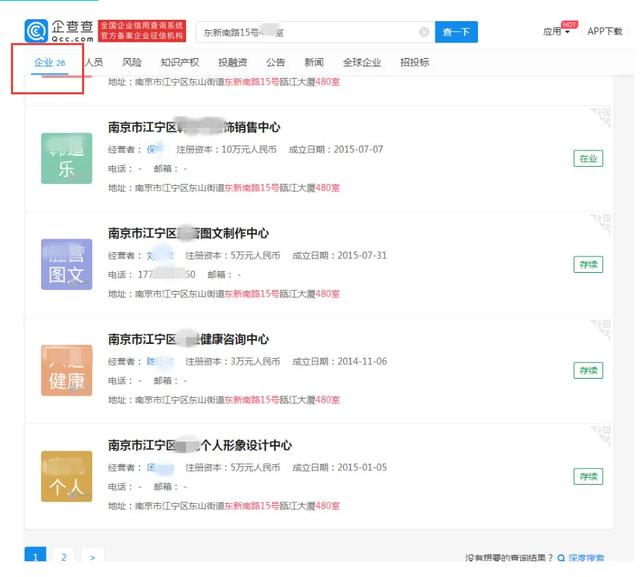
Task: Click the next page arrow button
Action: (92, 557)
